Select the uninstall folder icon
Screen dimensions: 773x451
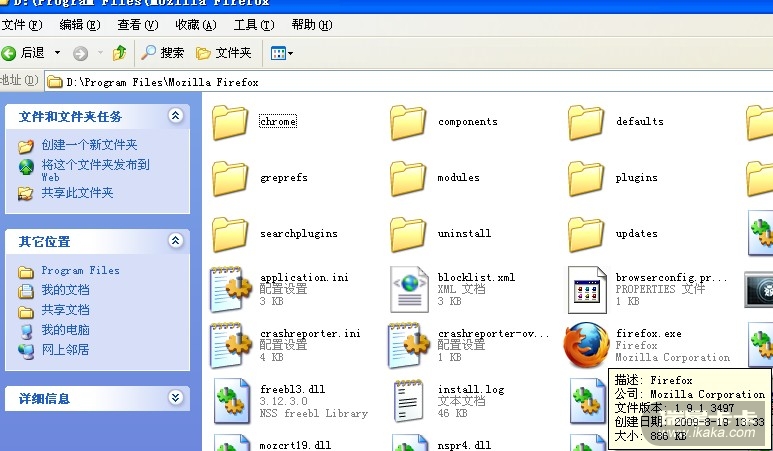point(408,235)
